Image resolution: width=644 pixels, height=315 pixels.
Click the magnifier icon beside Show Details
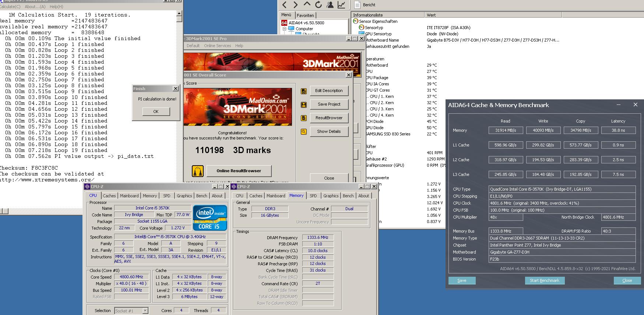[x=304, y=132]
